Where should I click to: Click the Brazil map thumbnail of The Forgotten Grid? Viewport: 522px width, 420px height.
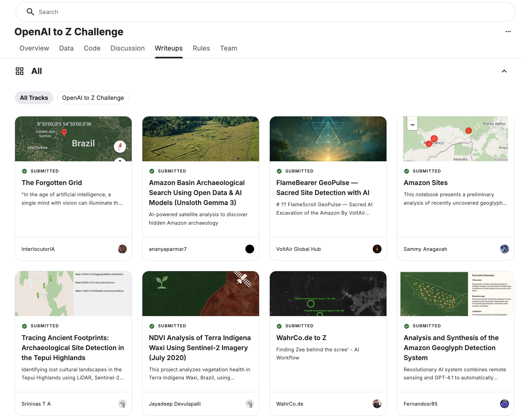pyautogui.click(x=73, y=139)
